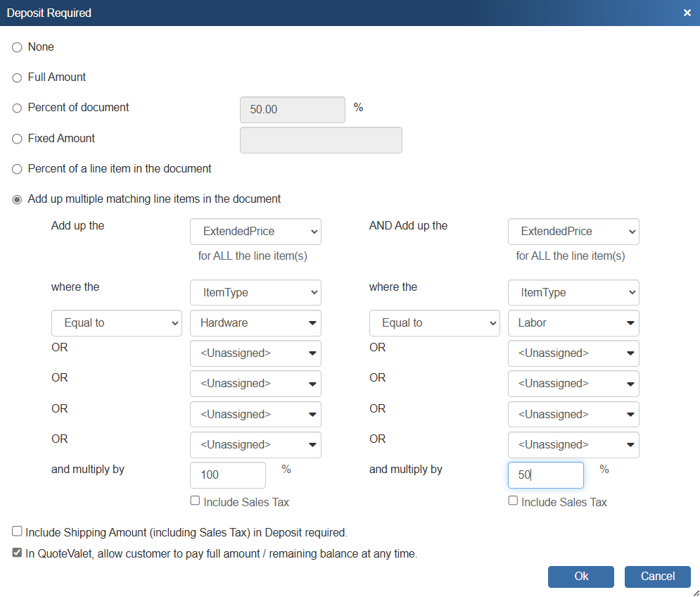
Task: Choose the Full Amount radio button
Action: (x=18, y=77)
